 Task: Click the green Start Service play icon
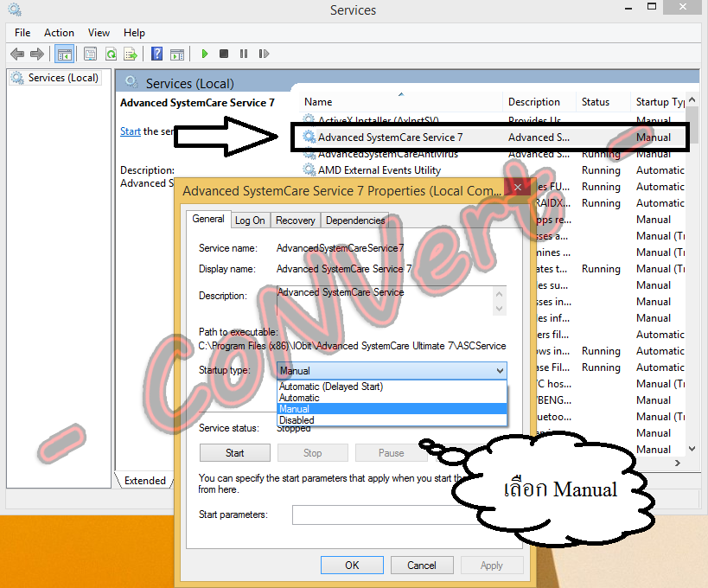point(205,54)
